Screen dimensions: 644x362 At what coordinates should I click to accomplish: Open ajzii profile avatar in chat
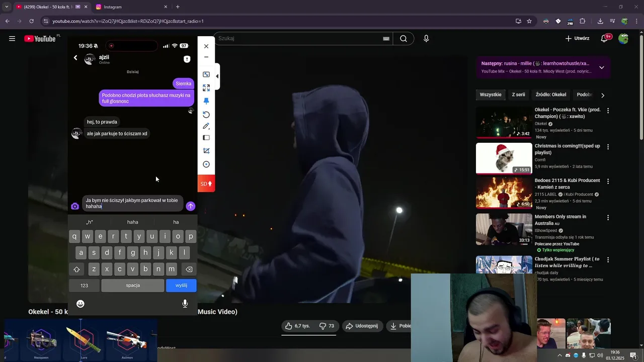90,59
